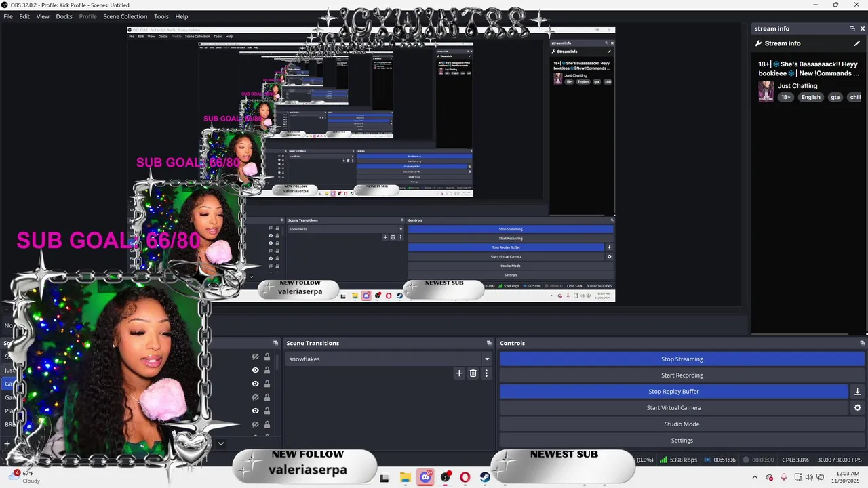Click the Just Chatting category thumbnail
868x488 pixels.
pos(766,91)
